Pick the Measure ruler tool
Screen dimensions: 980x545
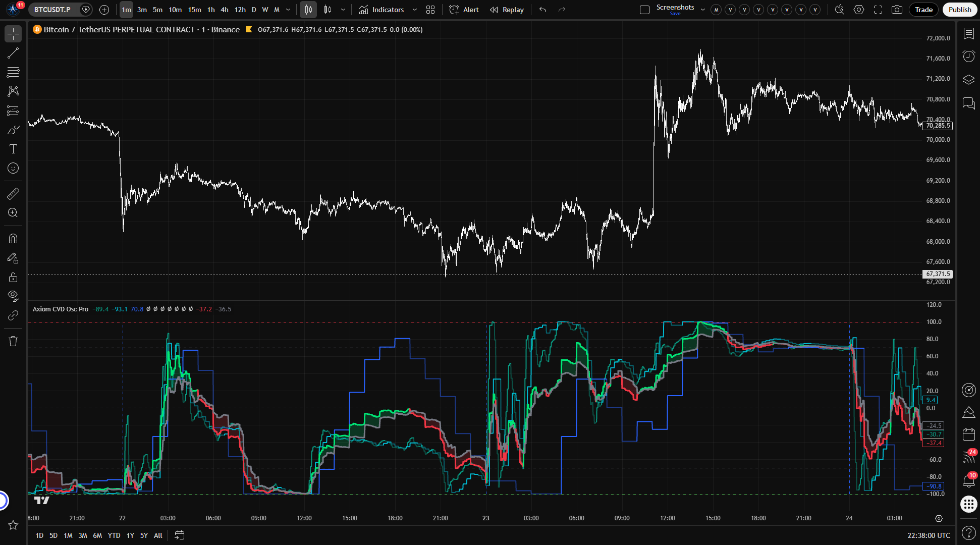[x=13, y=194]
